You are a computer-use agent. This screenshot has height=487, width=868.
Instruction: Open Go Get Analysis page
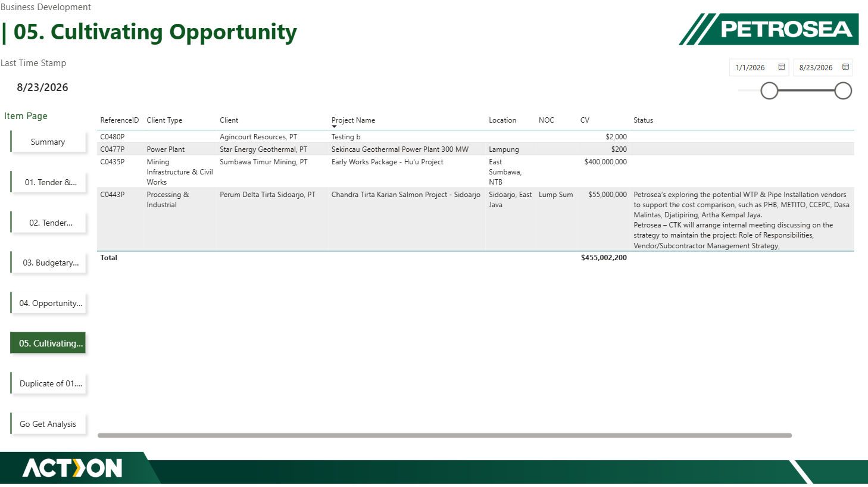coord(48,424)
